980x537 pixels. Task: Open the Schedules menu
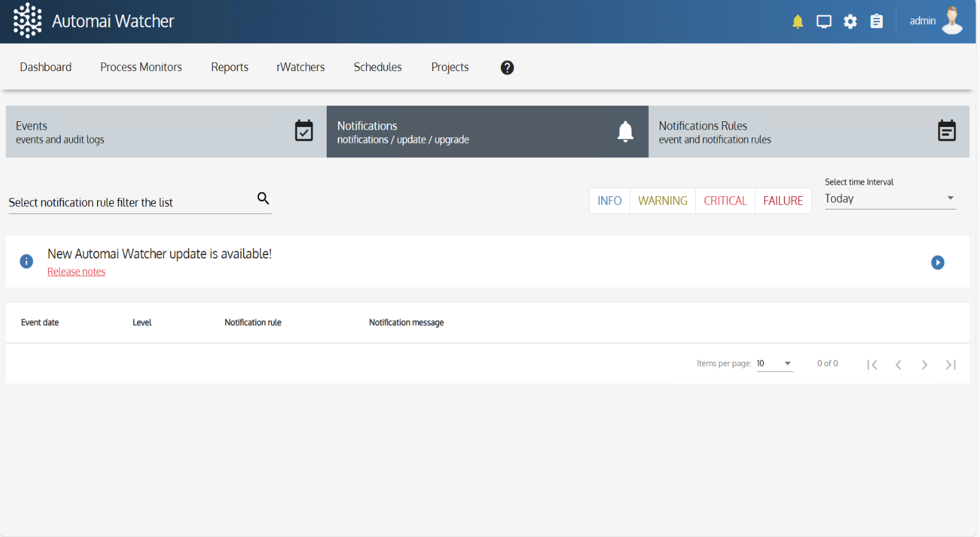click(x=377, y=67)
